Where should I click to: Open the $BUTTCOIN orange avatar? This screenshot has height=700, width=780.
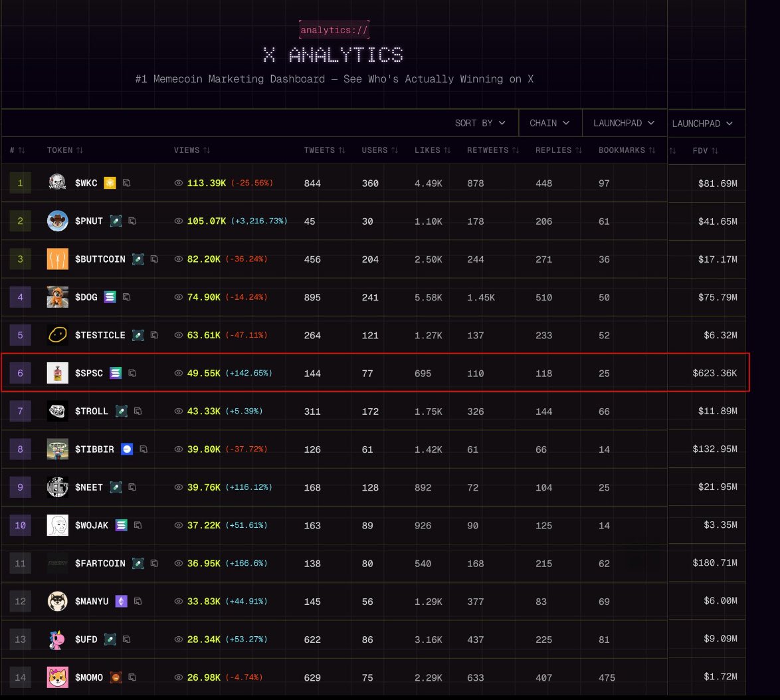coord(57,259)
